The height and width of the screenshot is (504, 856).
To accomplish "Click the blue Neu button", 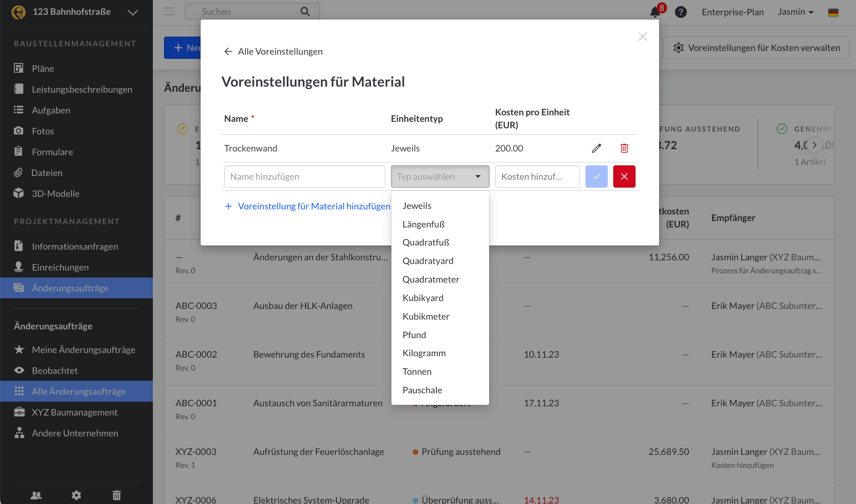I will coord(182,48).
